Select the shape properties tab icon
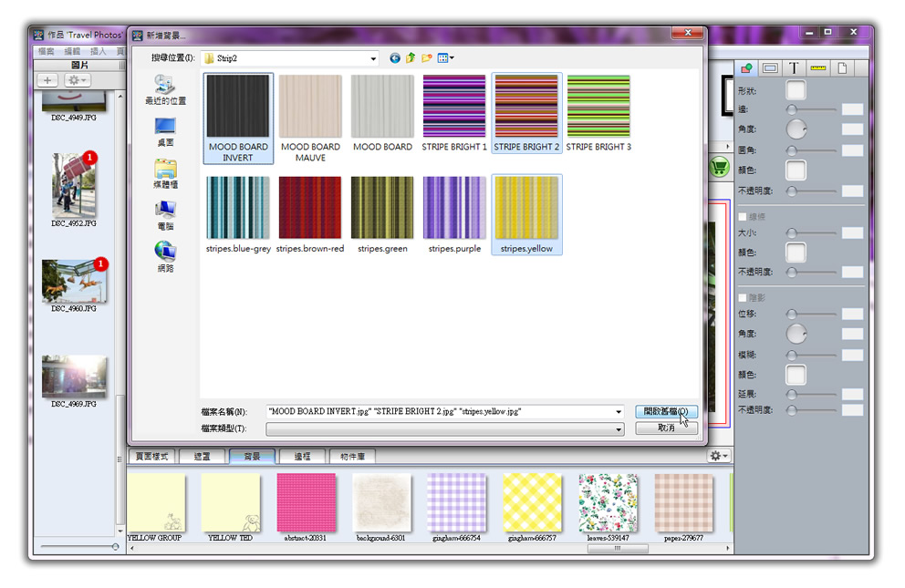The height and width of the screenshot is (588, 905). click(x=747, y=68)
